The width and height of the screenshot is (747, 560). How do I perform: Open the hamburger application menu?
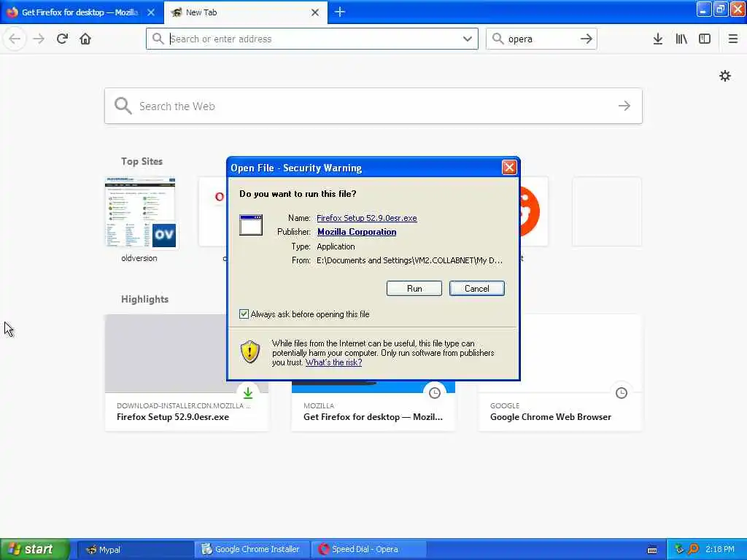click(x=733, y=39)
